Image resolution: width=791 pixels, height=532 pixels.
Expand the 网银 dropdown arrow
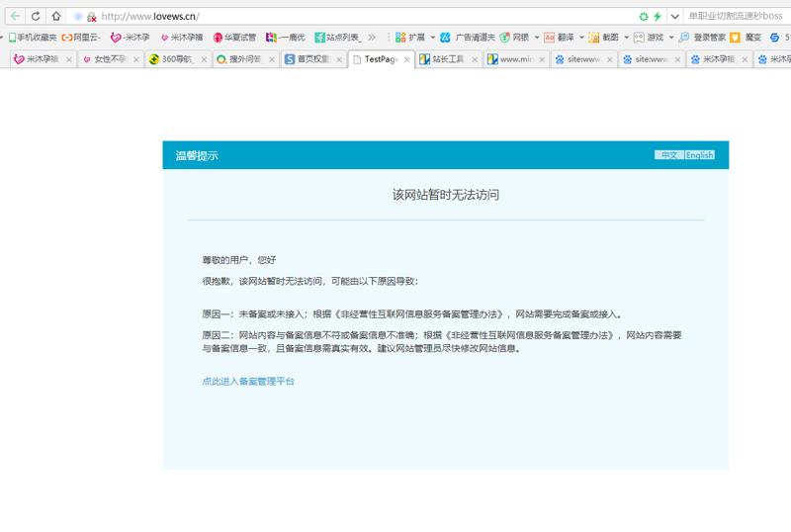(537, 38)
